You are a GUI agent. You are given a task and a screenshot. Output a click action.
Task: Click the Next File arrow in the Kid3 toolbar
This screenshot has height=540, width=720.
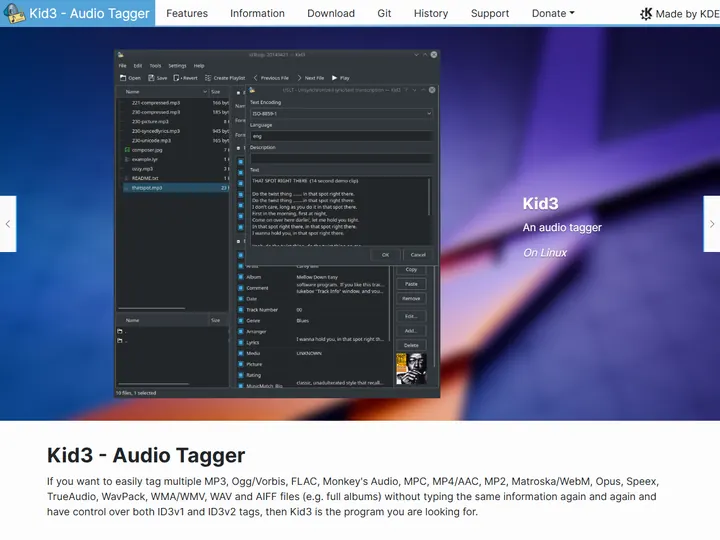click(x=299, y=78)
